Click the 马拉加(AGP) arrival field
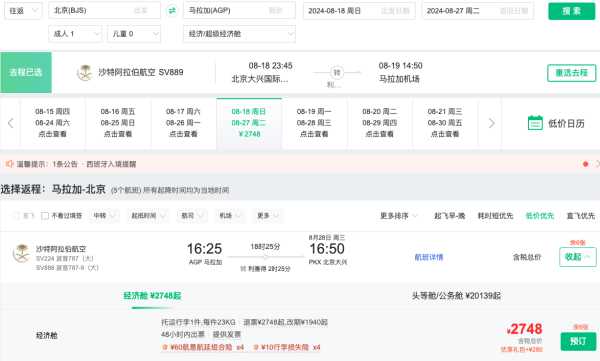 (240, 10)
